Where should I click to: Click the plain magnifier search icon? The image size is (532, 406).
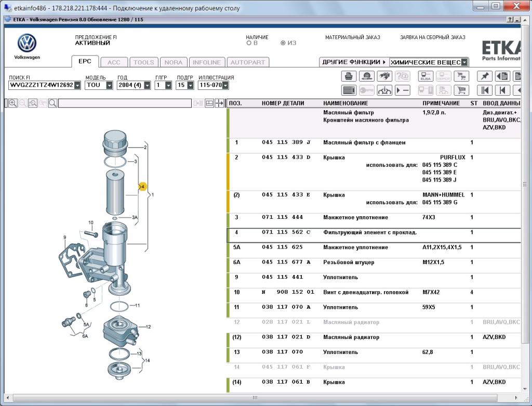tap(52, 103)
